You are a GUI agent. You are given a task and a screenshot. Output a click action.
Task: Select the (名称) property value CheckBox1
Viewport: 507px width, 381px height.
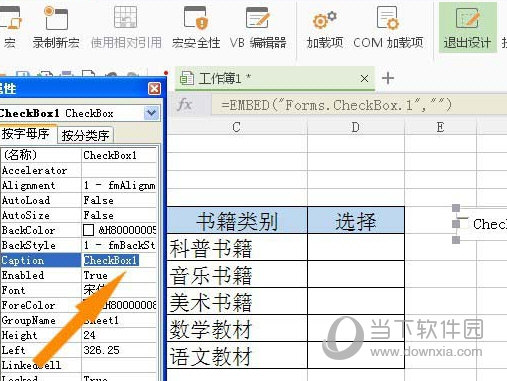[x=119, y=155]
